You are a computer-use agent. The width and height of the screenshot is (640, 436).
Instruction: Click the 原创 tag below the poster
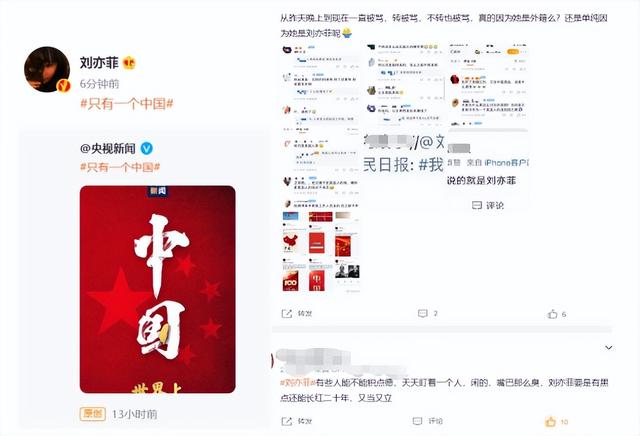point(93,414)
